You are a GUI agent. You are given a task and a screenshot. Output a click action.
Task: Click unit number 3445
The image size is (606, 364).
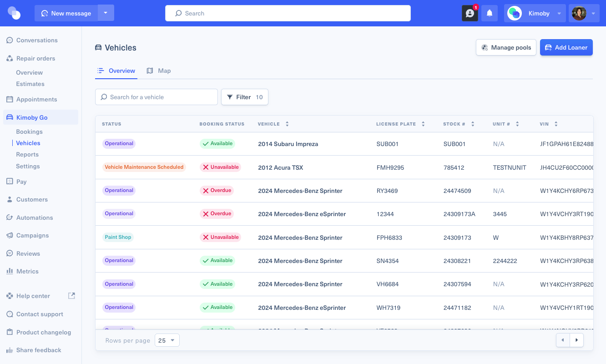(500, 214)
